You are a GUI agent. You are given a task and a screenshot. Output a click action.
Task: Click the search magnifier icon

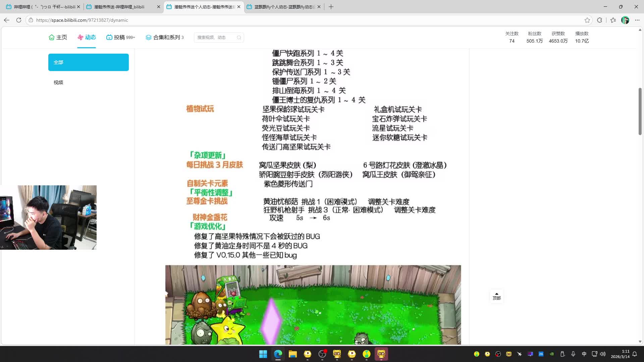(x=239, y=38)
